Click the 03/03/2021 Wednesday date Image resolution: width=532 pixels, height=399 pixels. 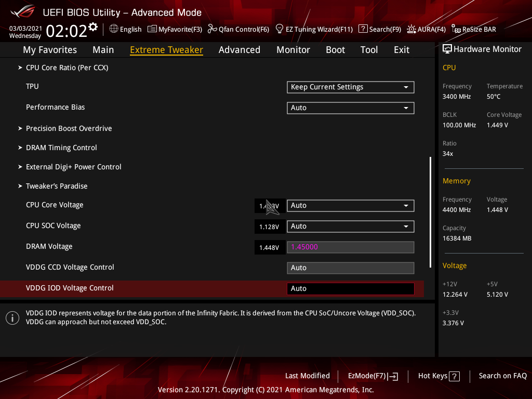point(25,32)
